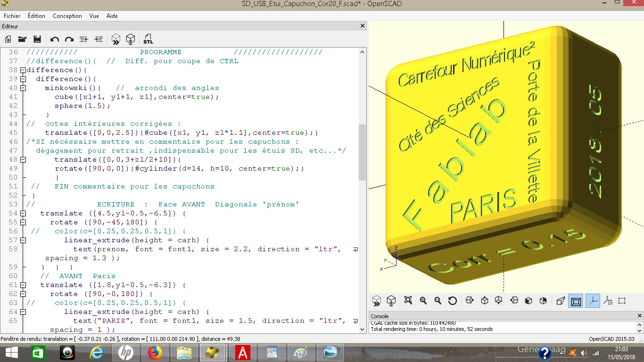Close the Éditeur panel
The image size is (644, 362).
(x=362, y=26)
